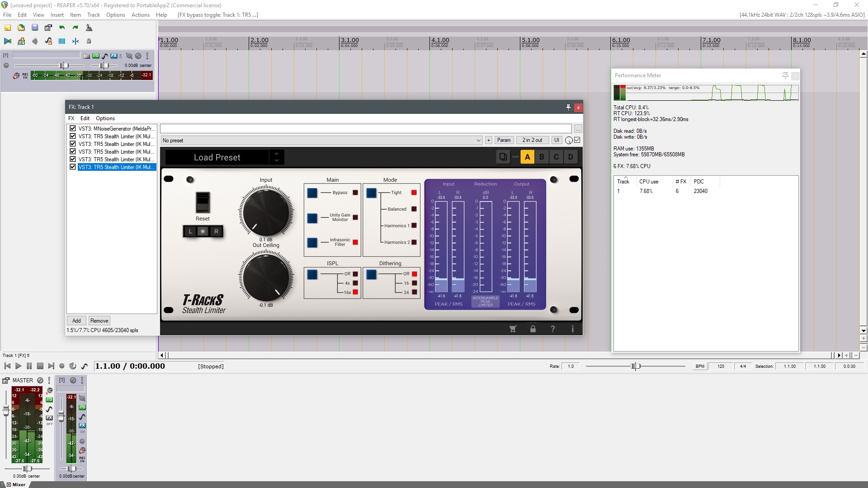This screenshot has height=488, width=868.
Task: Toggle the Infrasonic Filter button
Action: (x=312, y=243)
